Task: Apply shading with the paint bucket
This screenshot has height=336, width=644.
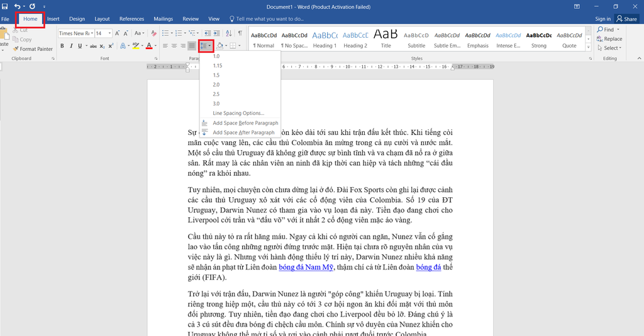Action: click(x=219, y=46)
